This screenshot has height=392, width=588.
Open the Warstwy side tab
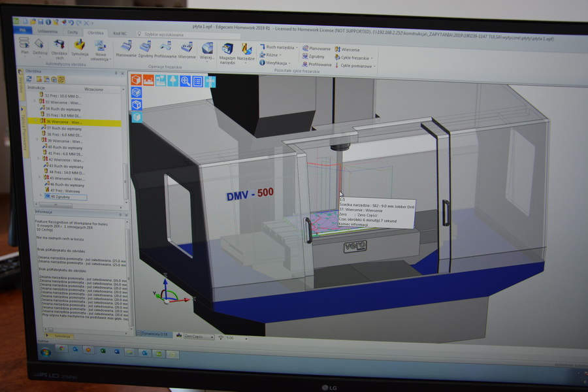point(22,86)
